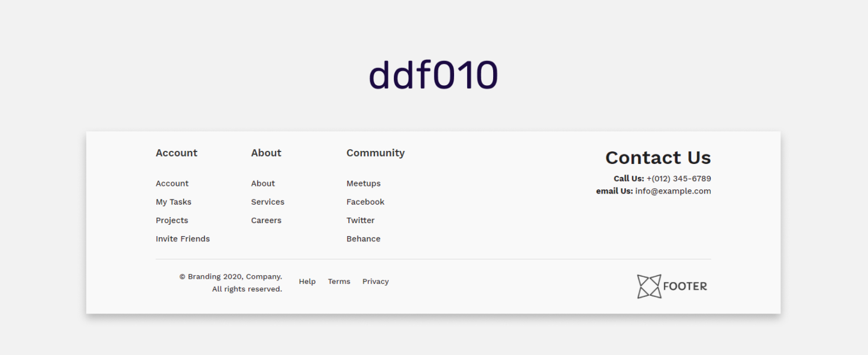
Task: Open the Behance link
Action: pos(363,238)
